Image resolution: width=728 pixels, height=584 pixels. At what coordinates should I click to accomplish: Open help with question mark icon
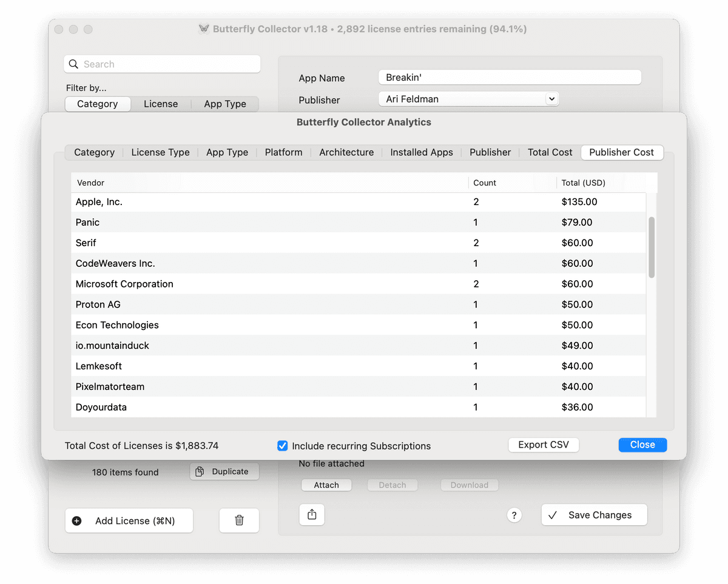pos(514,515)
